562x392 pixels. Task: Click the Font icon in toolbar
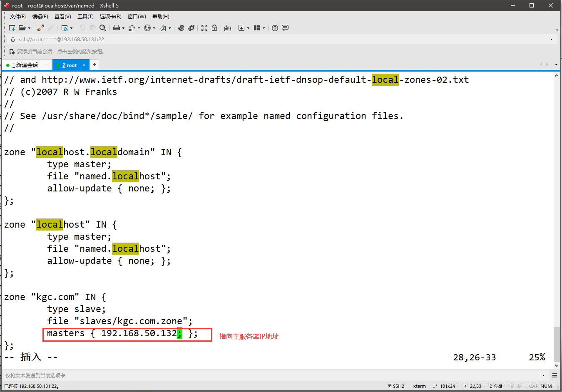[x=163, y=28]
